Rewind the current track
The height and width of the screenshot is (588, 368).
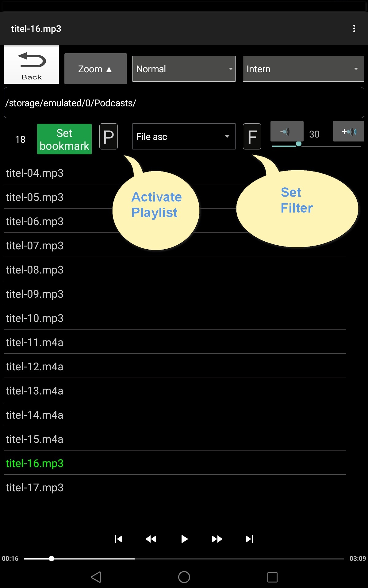click(x=151, y=539)
